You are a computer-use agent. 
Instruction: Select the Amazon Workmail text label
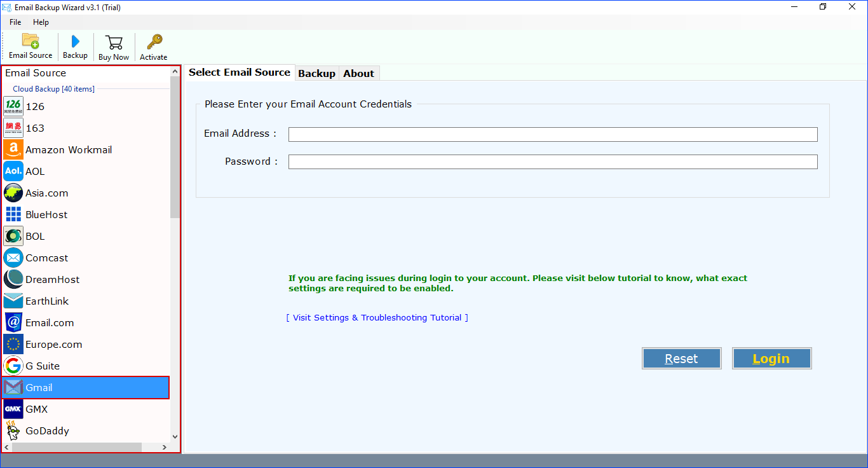[x=69, y=149]
